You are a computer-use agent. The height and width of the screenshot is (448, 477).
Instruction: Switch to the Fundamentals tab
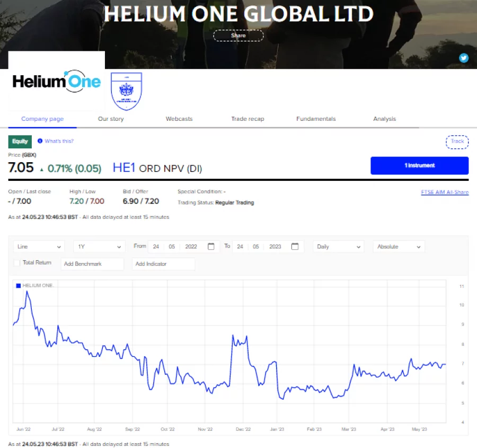coord(315,119)
